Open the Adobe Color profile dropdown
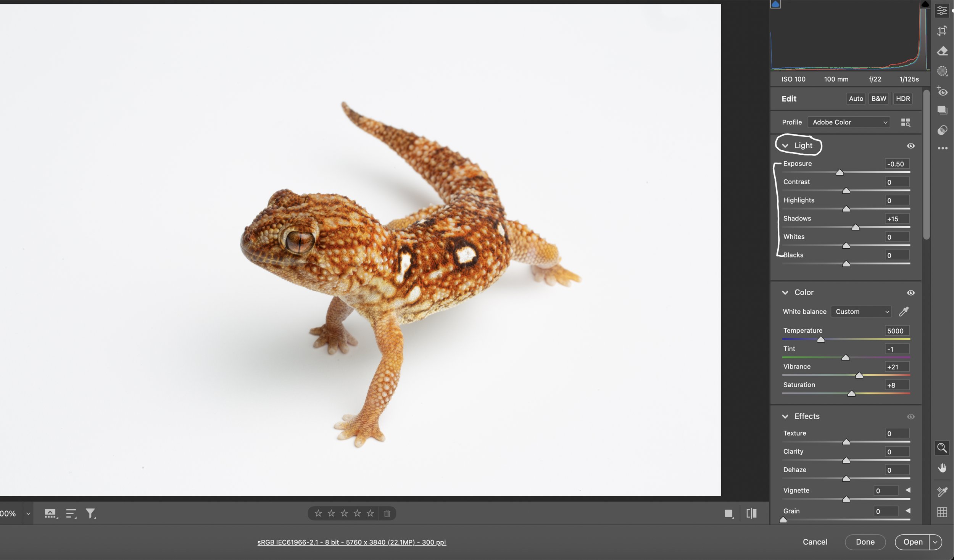Image resolution: width=954 pixels, height=560 pixels. pyautogui.click(x=849, y=122)
